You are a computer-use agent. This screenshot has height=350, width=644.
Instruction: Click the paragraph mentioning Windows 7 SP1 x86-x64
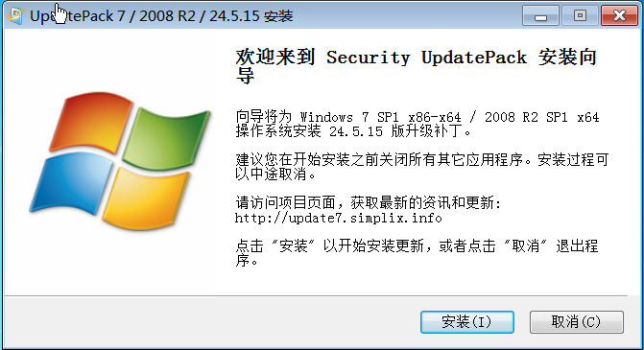417,125
